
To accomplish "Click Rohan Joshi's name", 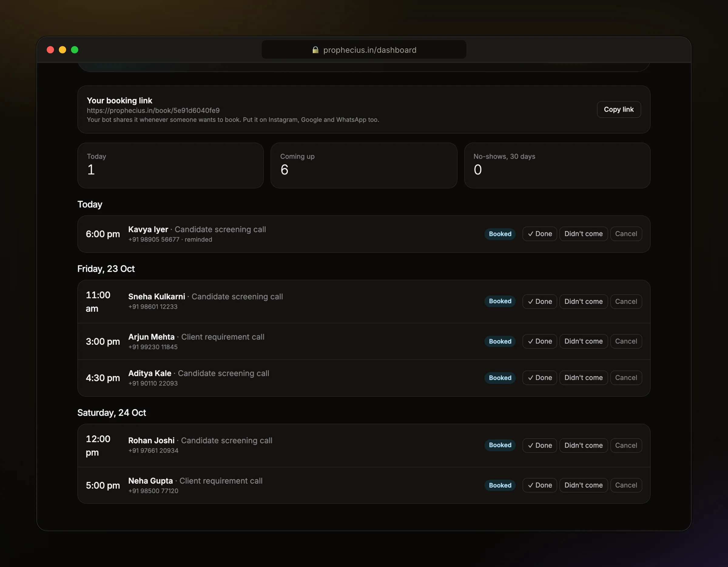I will pyautogui.click(x=151, y=440).
